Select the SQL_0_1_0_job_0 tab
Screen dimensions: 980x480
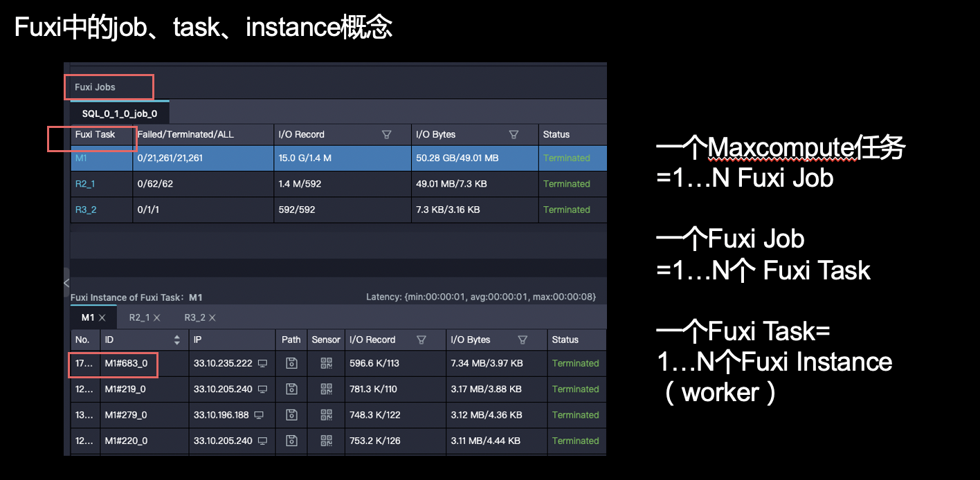[120, 113]
